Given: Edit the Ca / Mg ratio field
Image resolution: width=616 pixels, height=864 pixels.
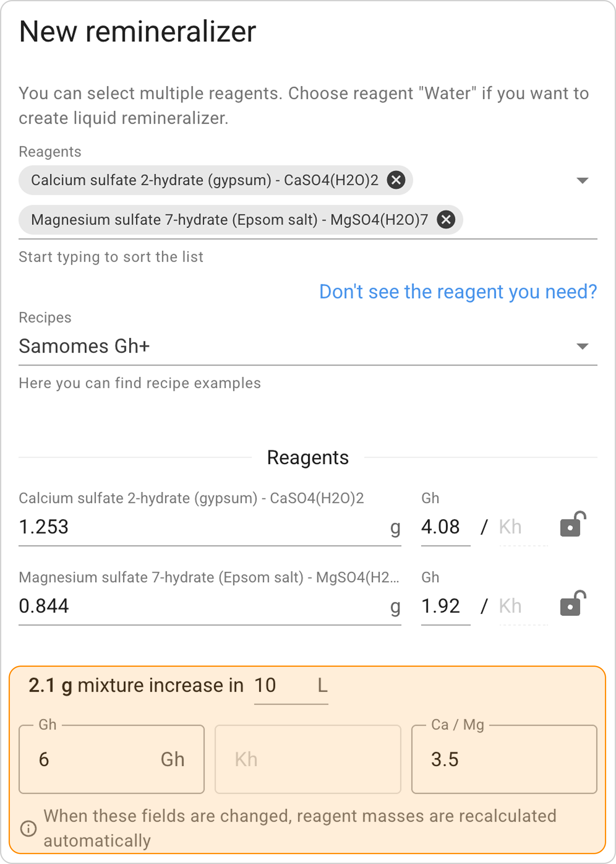Looking at the screenshot, I should tap(504, 760).
